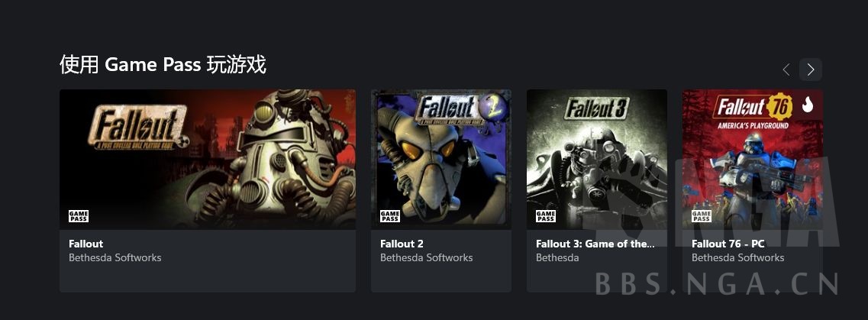Click the flame icon on Fallout 76
868x320 pixels.
[808, 105]
